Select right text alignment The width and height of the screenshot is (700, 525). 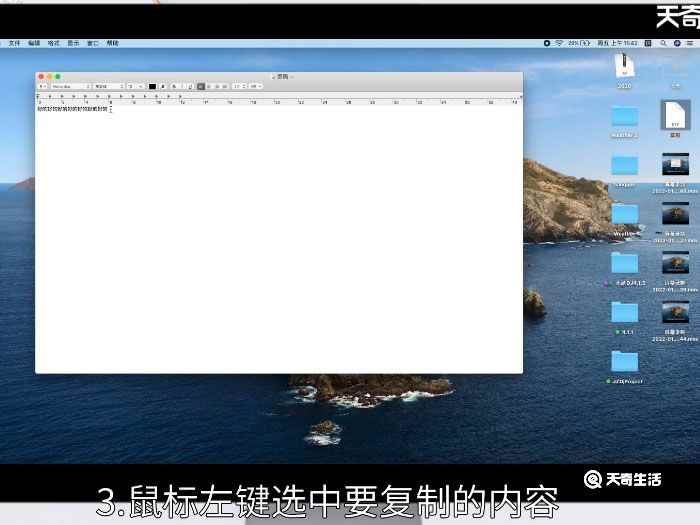(217, 86)
